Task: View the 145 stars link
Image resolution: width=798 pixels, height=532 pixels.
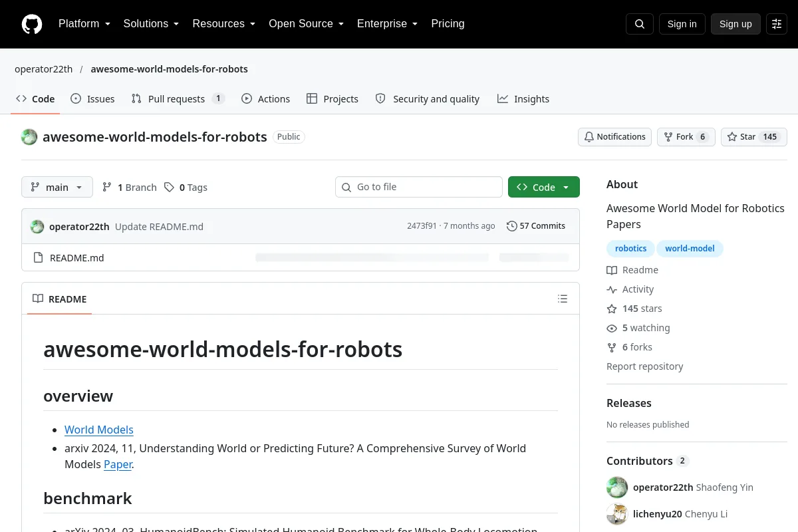Action: tap(634, 309)
